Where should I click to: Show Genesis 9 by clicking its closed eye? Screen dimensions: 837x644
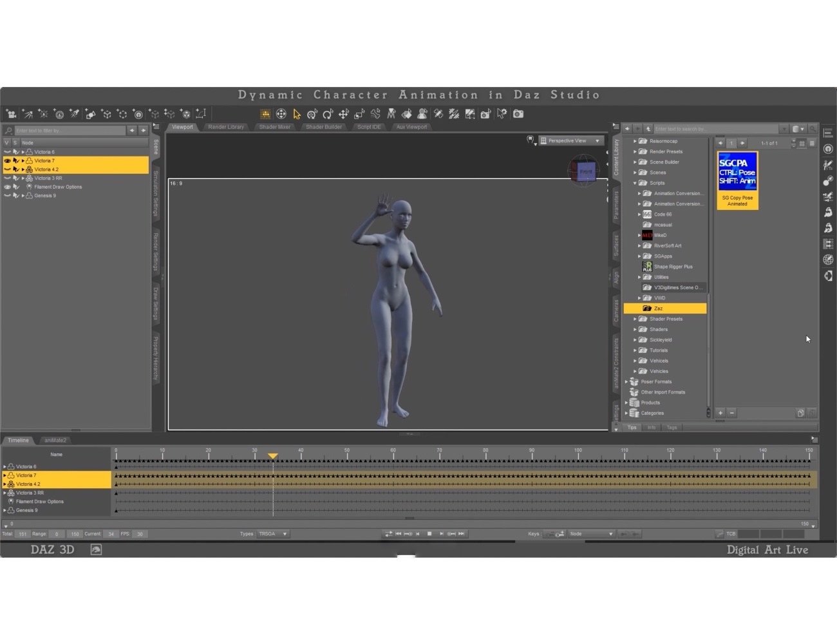click(8, 195)
